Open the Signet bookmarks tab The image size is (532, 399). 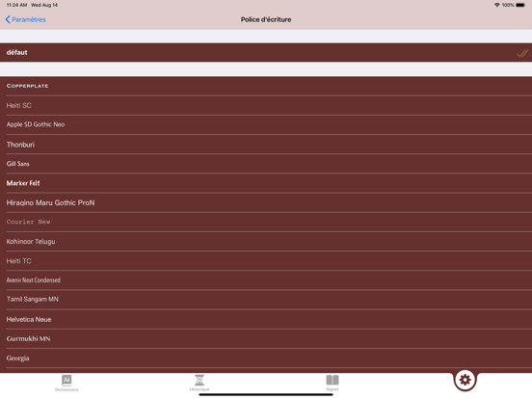coord(332,384)
